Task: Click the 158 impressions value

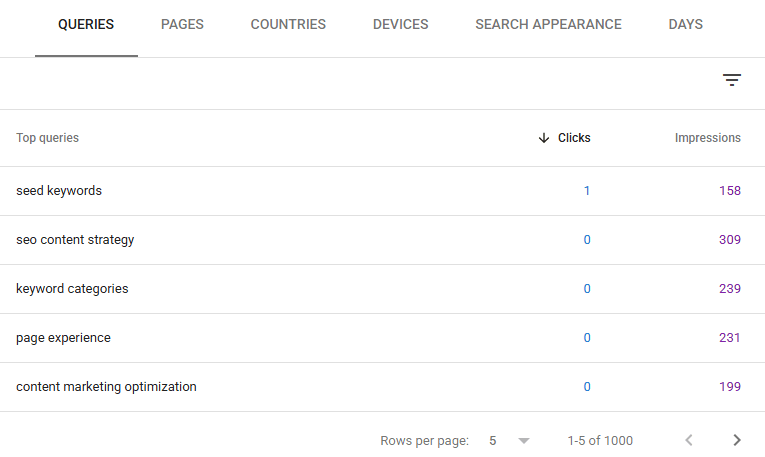Action: point(730,191)
